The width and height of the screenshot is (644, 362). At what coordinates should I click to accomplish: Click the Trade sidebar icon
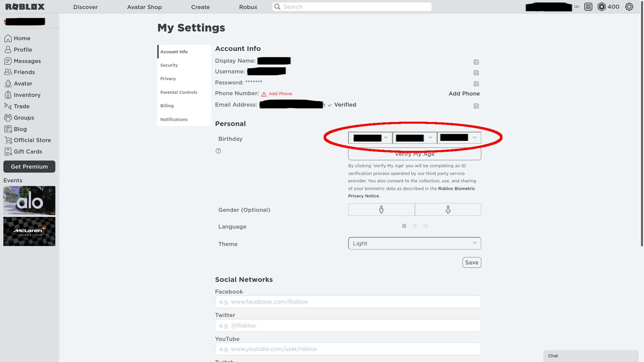tap(8, 106)
